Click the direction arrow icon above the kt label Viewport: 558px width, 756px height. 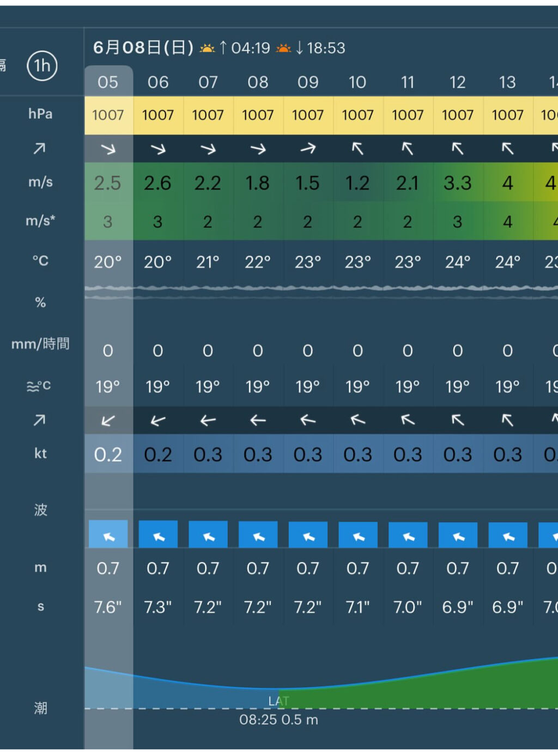tap(40, 420)
